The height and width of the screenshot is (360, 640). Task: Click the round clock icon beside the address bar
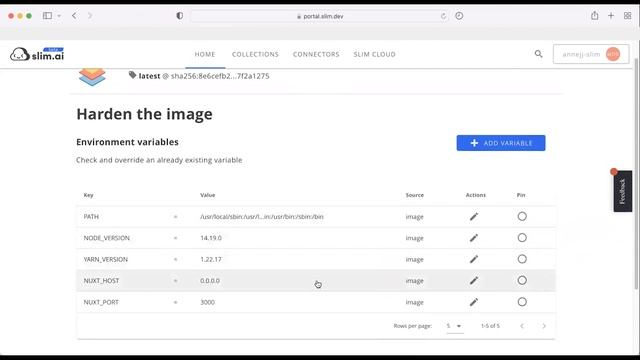(459, 16)
